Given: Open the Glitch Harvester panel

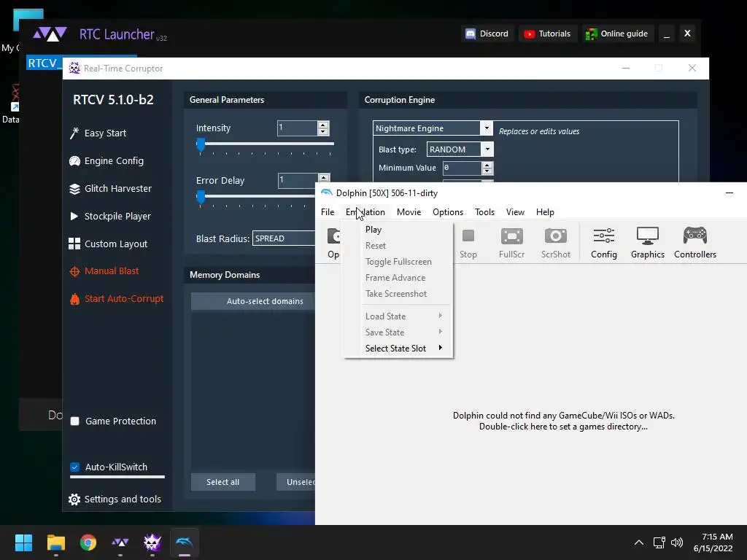Looking at the screenshot, I should (x=111, y=189).
